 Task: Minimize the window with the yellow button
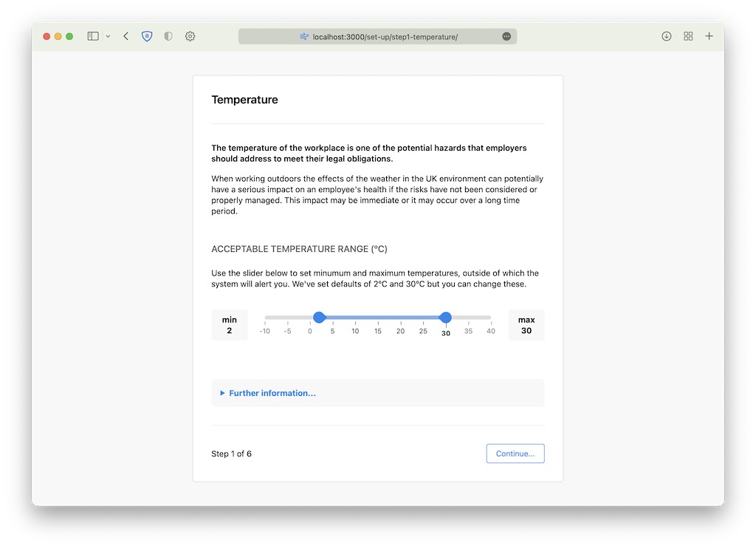[x=58, y=36]
